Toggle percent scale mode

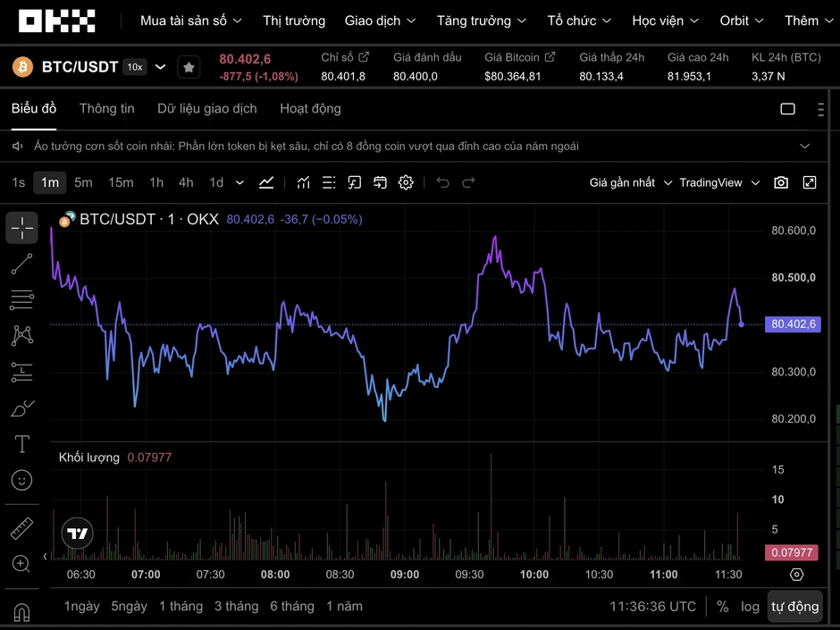723,607
